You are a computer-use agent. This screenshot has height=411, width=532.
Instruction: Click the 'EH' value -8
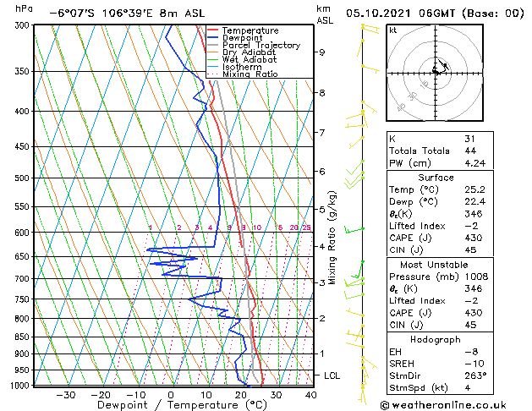coord(472,352)
